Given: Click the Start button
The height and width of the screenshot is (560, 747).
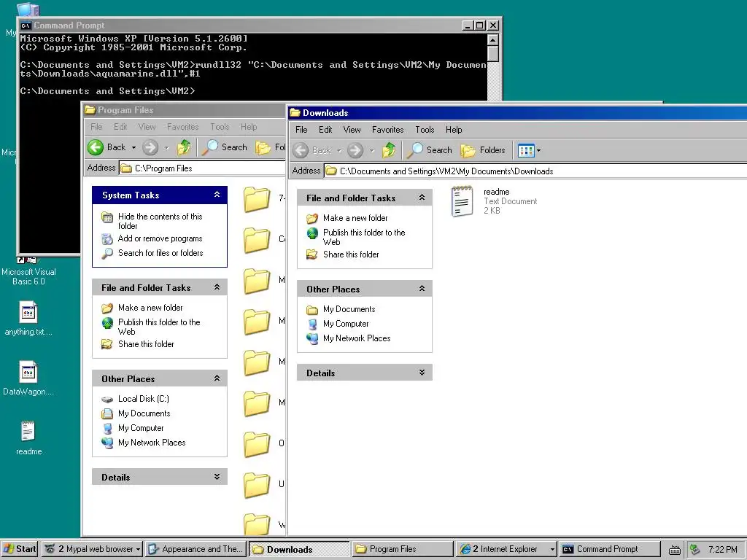Looking at the screenshot, I should (x=20, y=549).
